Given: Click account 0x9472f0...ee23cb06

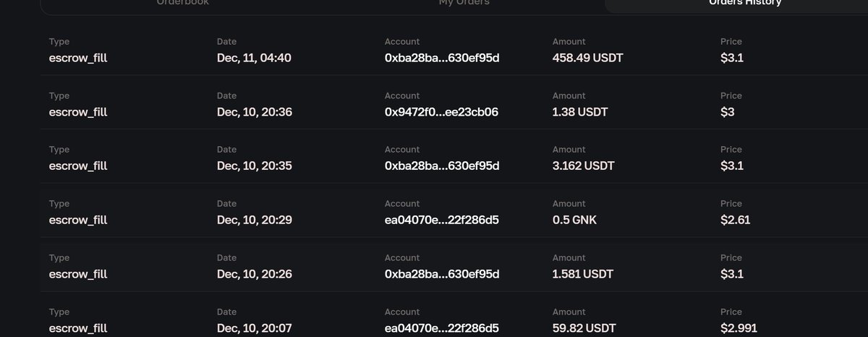Looking at the screenshot, I should click(x=441, y=112).
